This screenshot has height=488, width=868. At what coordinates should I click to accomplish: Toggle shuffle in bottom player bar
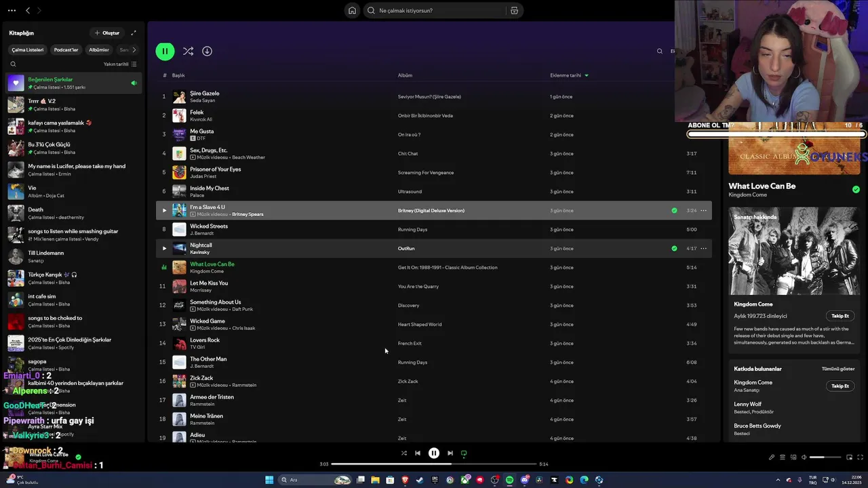tap(403, 453)
